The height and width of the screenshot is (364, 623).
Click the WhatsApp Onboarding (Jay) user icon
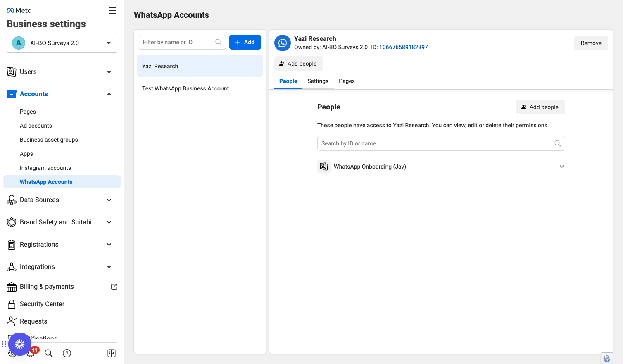coord(324,167)
